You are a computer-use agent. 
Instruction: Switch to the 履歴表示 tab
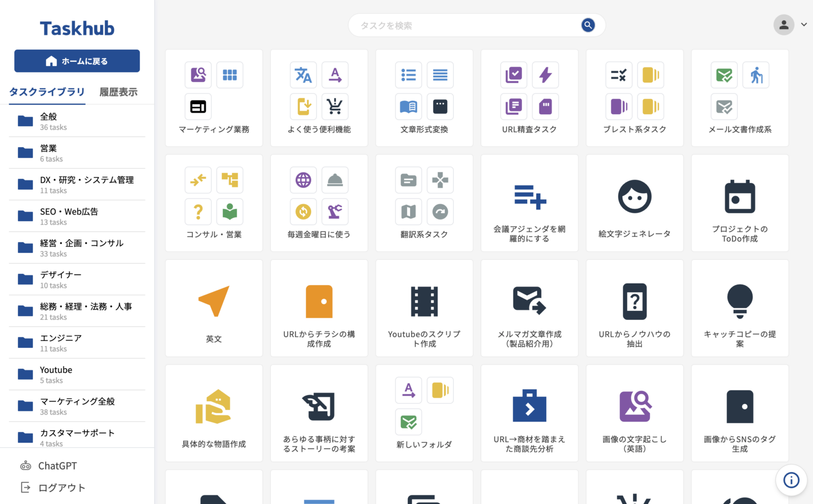coord(118,92)
